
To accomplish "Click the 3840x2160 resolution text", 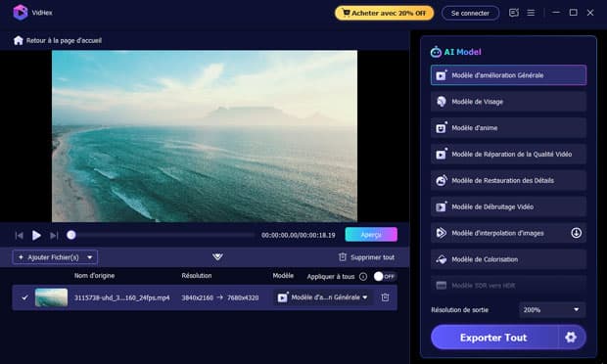I will tap(197, 297).
